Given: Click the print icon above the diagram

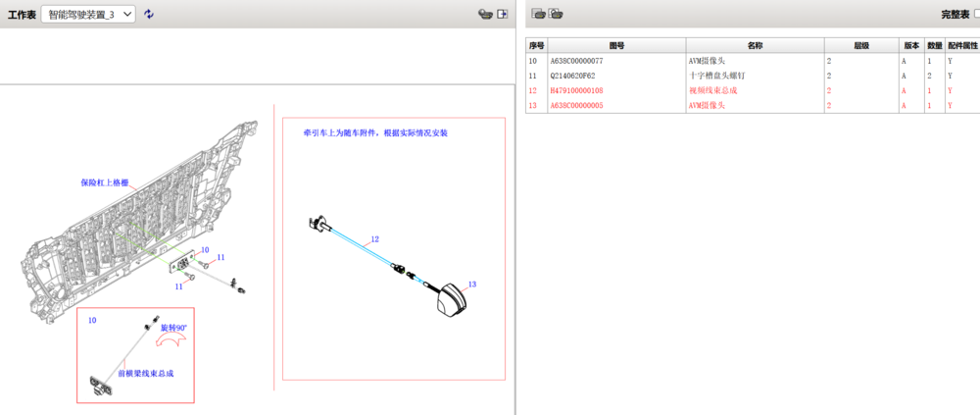Looking at the screenshot, I should (485, 15).
